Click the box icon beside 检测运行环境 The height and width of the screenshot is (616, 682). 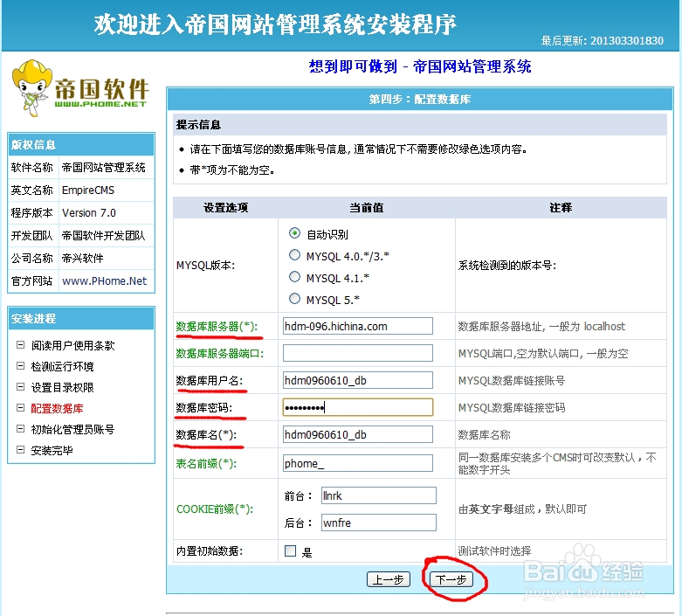[x=20, y=366]
